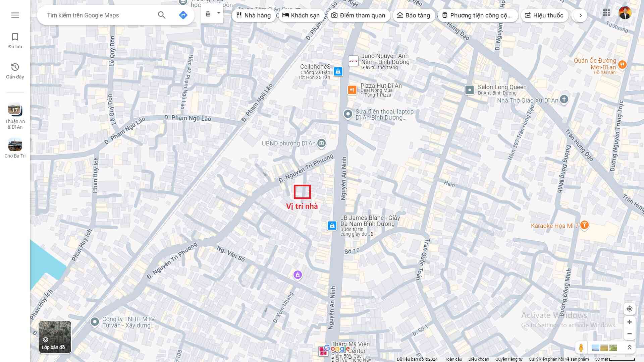Image resolution: width=644 pixels, height=362 pixels.
Task: Zoom in with the plus button
Action: tap(630, 322)
